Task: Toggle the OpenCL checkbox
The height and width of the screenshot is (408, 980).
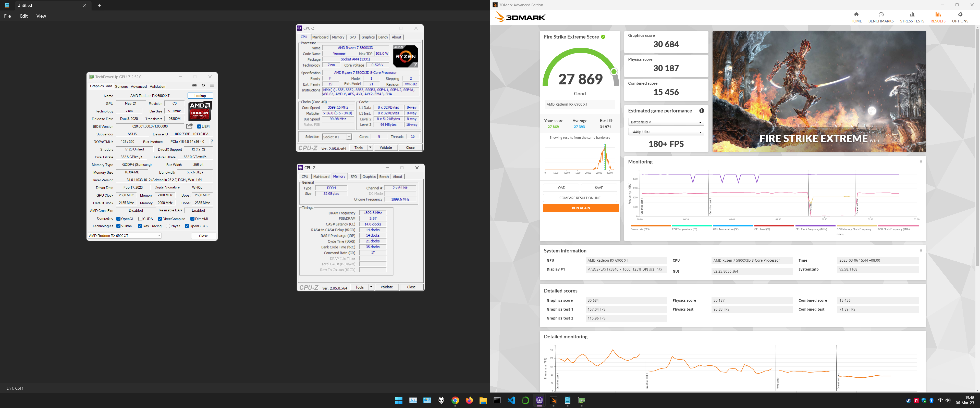Action: point(118,219)
